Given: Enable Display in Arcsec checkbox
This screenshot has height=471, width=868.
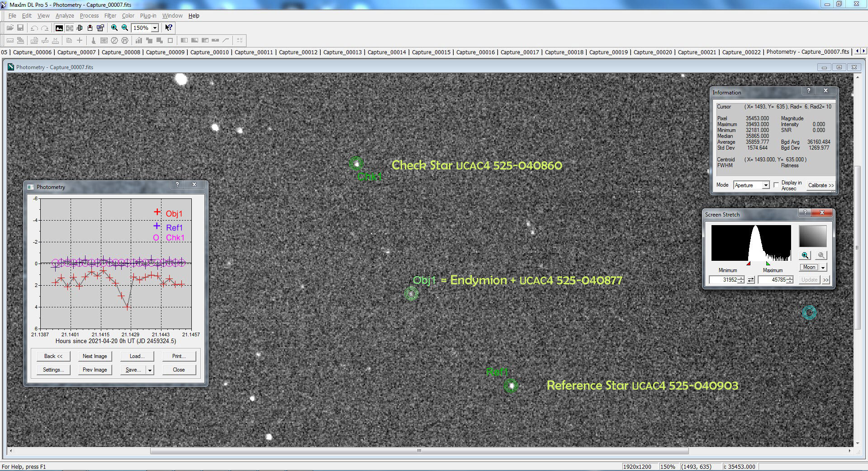Looking at the screenshot, I should (776, 185).
